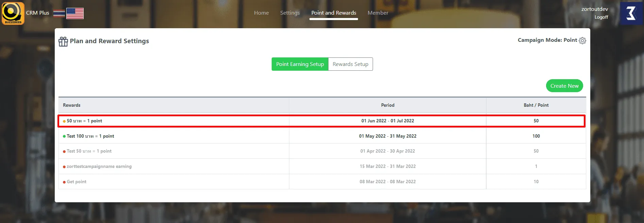Screen dimensions: 644x223
Task: Click the Zort profile logo
Action: (631, 13)
